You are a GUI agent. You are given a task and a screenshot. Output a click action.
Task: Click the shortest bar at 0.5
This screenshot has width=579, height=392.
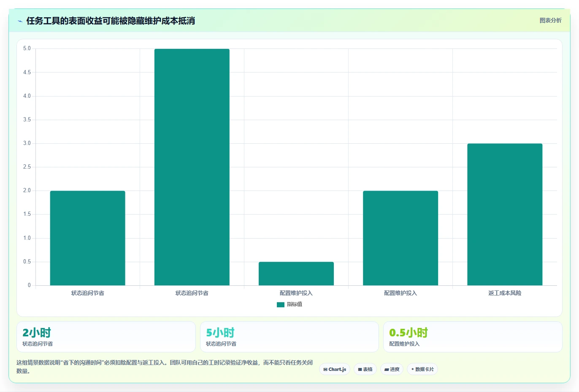[x=296, y=274]
